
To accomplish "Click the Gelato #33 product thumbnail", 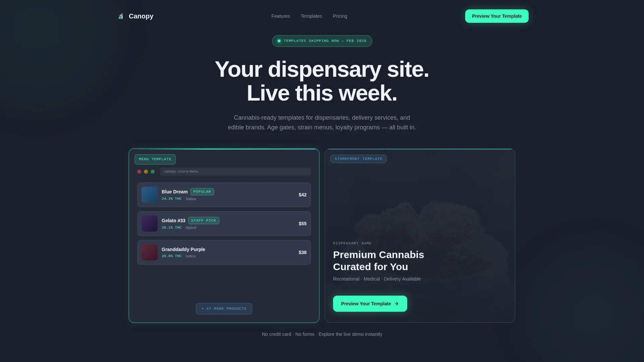I will tap(150, 224).
